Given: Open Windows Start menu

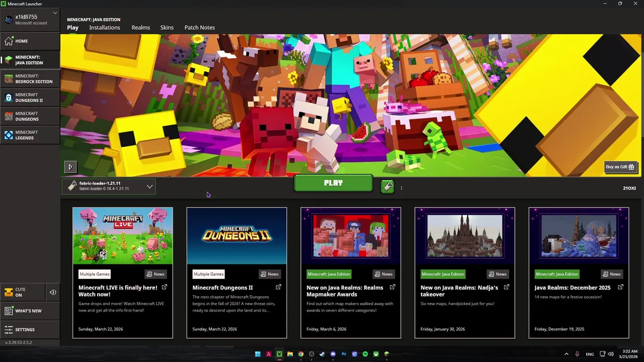Looking at the screenshot, I should click(258, 354).
